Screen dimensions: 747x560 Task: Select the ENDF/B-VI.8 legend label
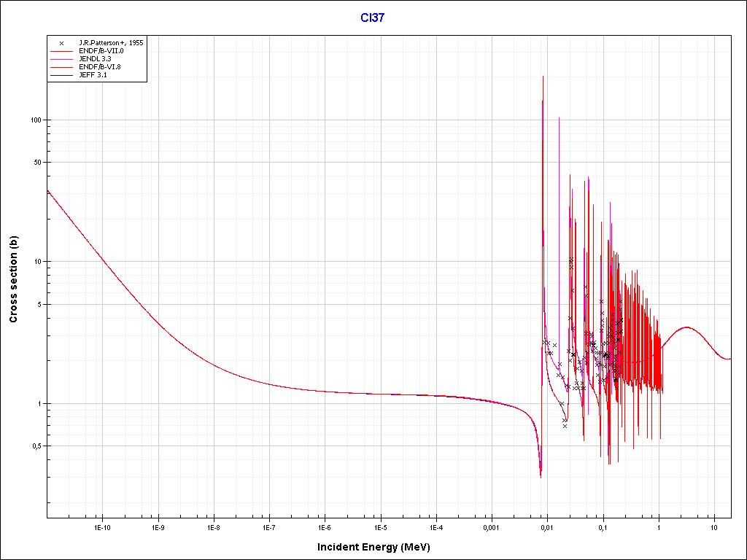101,67
